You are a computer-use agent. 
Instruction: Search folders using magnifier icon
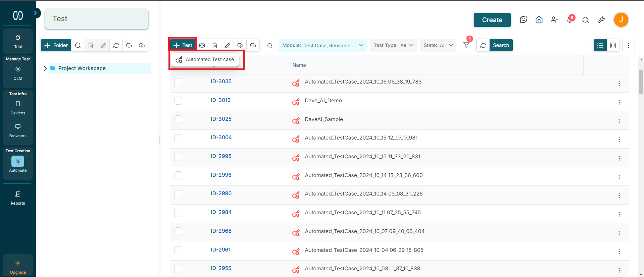pos(78,45)
